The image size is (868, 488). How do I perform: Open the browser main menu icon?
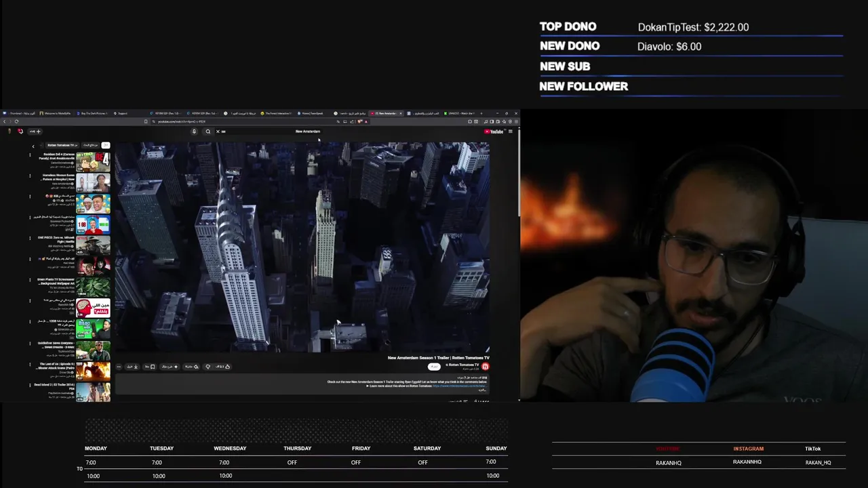pyautogui.click(x=516, y=121)
